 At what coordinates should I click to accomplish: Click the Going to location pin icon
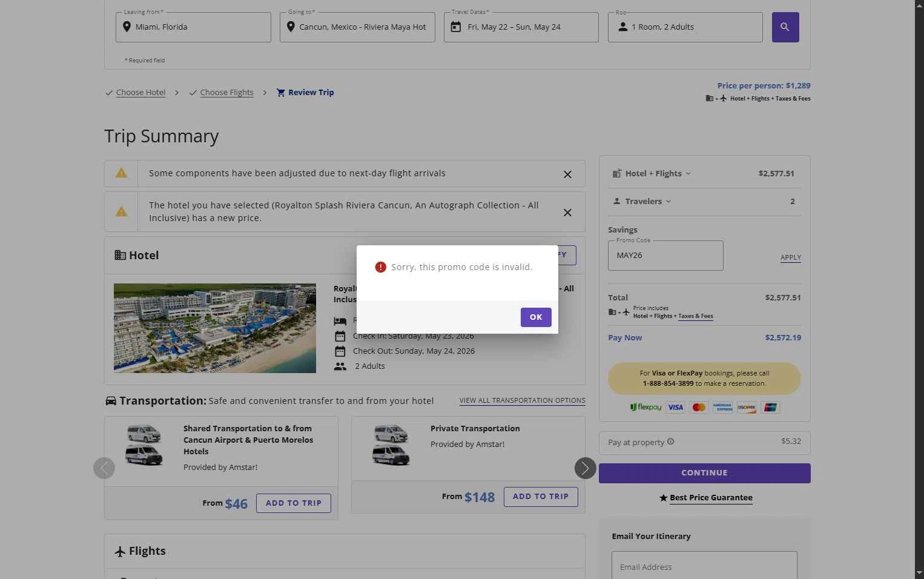click(291, 27)
